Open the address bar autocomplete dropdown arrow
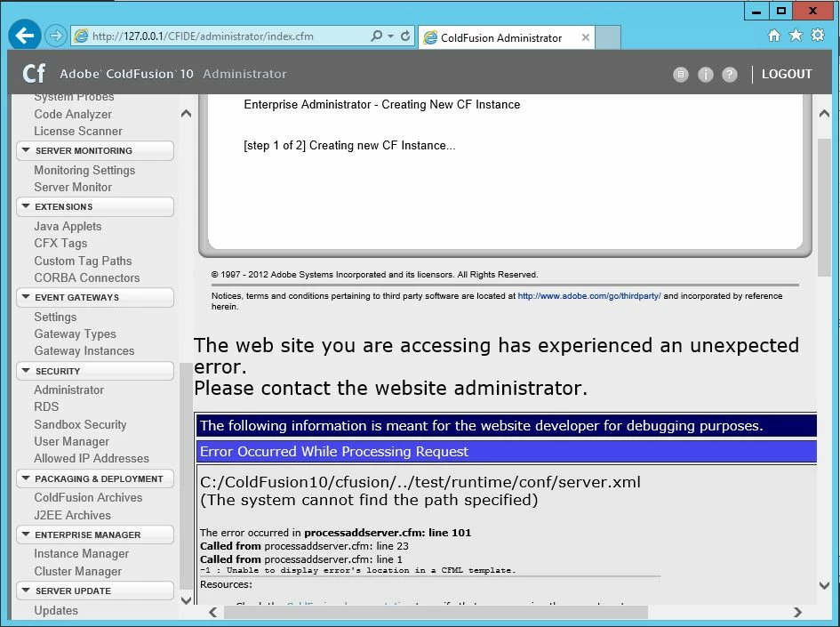 390,36
